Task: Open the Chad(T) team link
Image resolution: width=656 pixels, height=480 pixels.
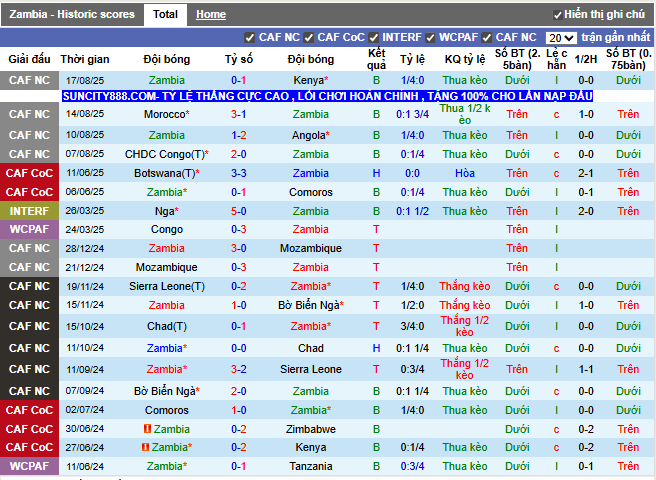Action: 167,326
